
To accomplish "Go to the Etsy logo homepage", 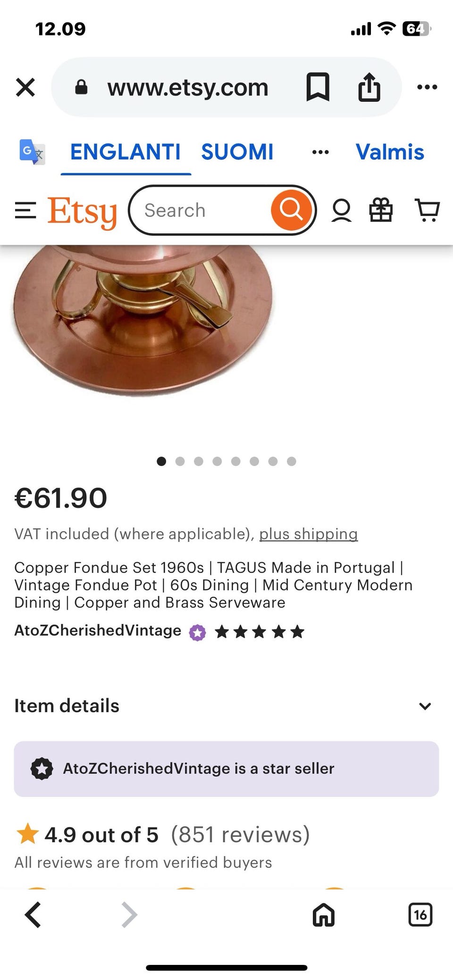I will point(82,212).
